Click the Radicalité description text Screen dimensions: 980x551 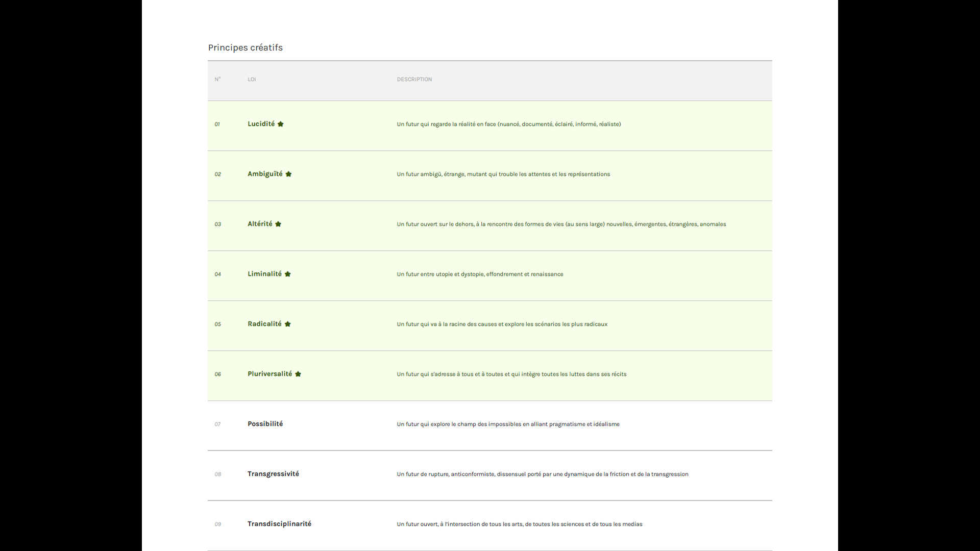(x=502, y=324)
